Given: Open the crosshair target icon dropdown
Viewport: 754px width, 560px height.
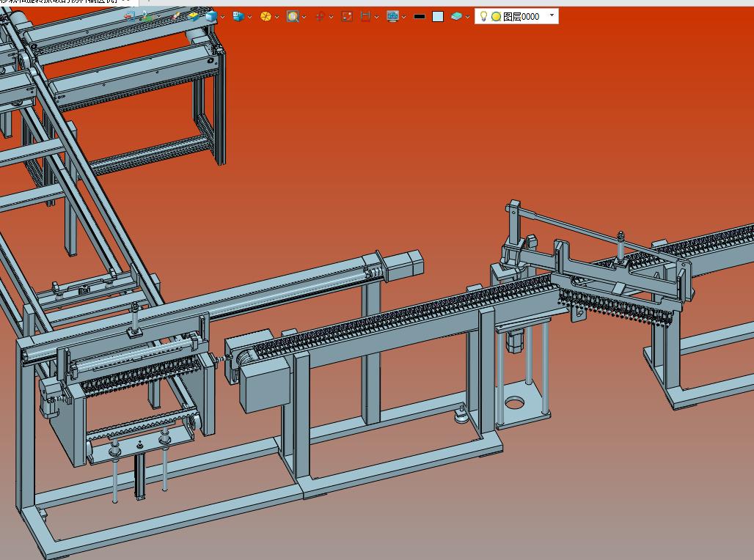Looking at the screenshot, I should tap(332, 17).
